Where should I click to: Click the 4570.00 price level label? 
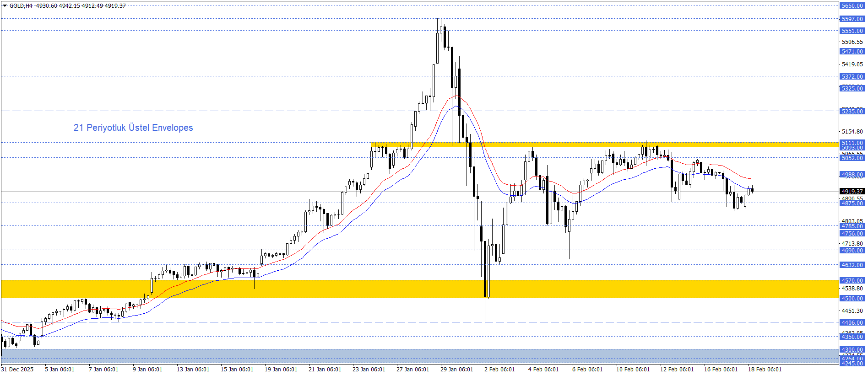point(852,281)
